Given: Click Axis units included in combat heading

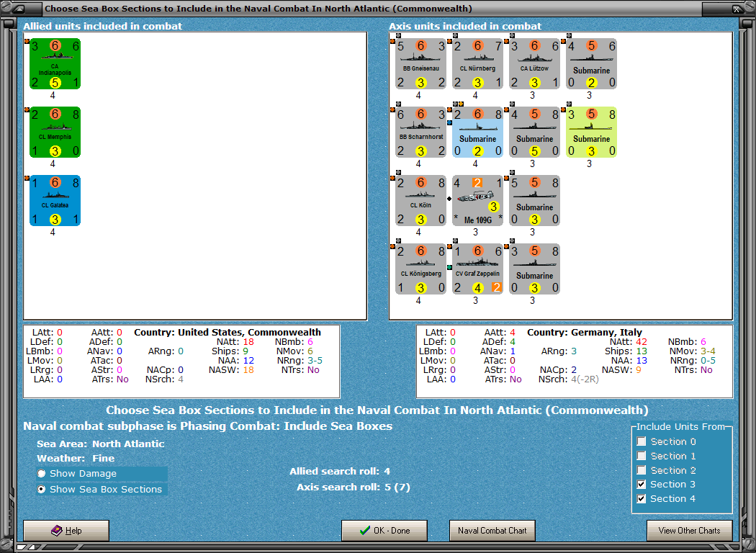Looking at the screenshot, I should [465, 26].
